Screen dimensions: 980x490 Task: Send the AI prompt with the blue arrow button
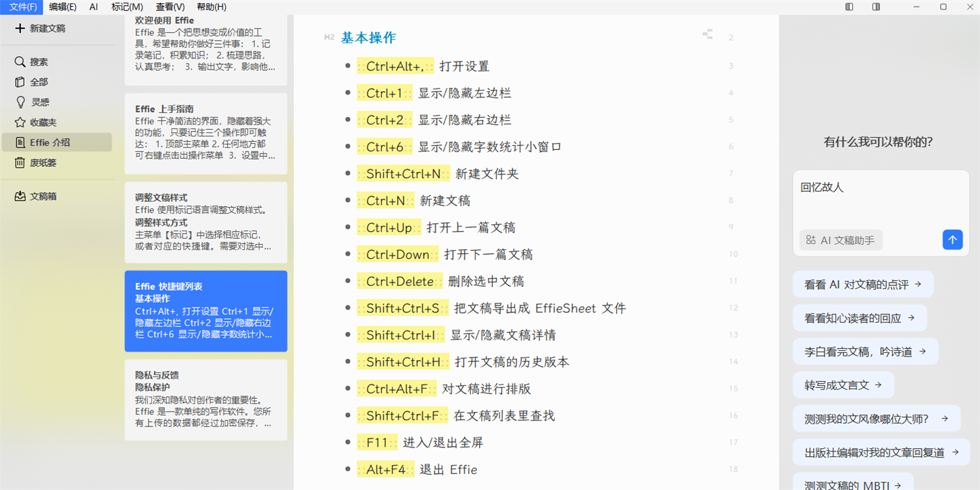coord(952,240)
